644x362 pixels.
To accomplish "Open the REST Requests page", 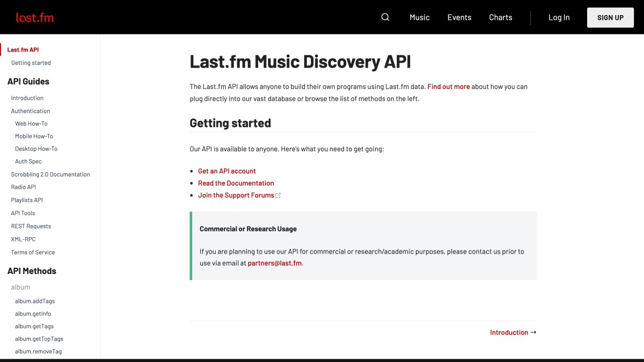I will point(31,226).
